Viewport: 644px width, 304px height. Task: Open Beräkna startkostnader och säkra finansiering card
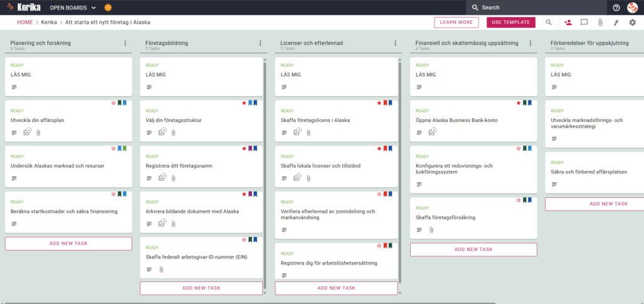[x=69, y=212]
